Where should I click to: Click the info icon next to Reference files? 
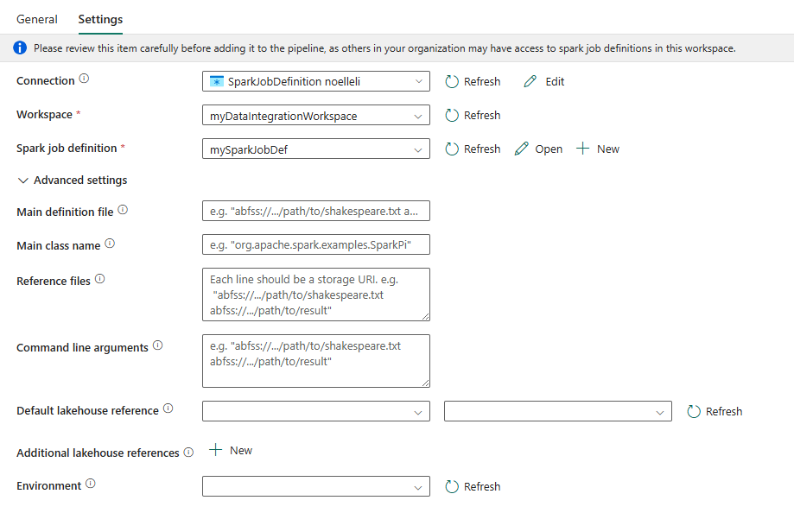point(99,279)
